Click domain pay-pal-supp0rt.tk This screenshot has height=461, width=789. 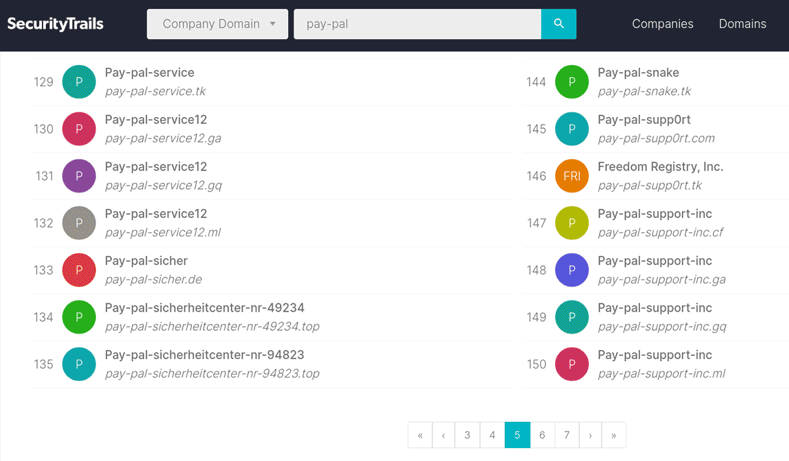click(x=650, y=185)
